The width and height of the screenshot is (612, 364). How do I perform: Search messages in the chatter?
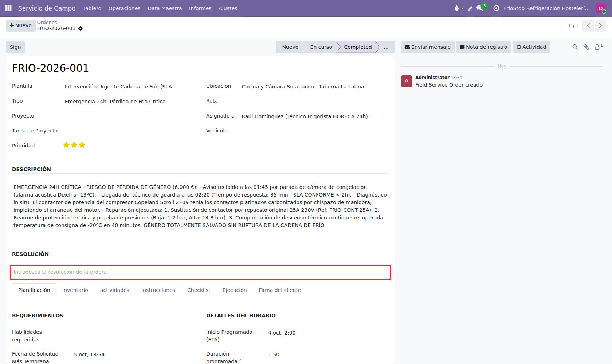tap(575, 47)
